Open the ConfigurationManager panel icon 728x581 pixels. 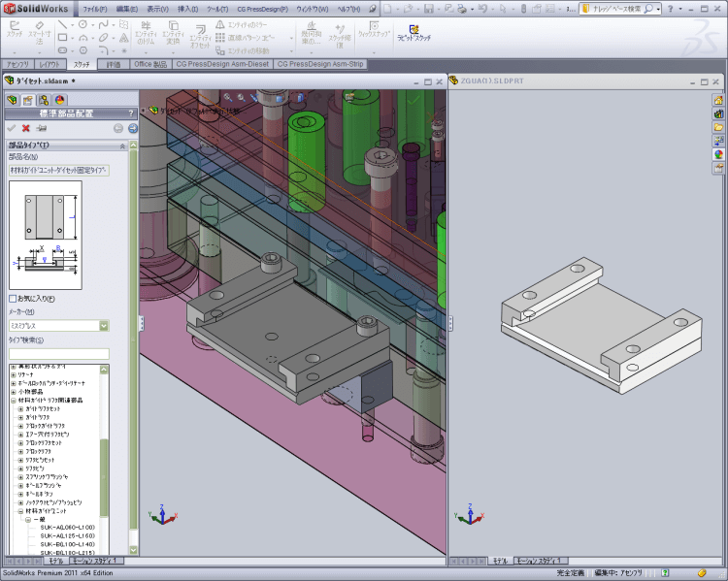44,100
